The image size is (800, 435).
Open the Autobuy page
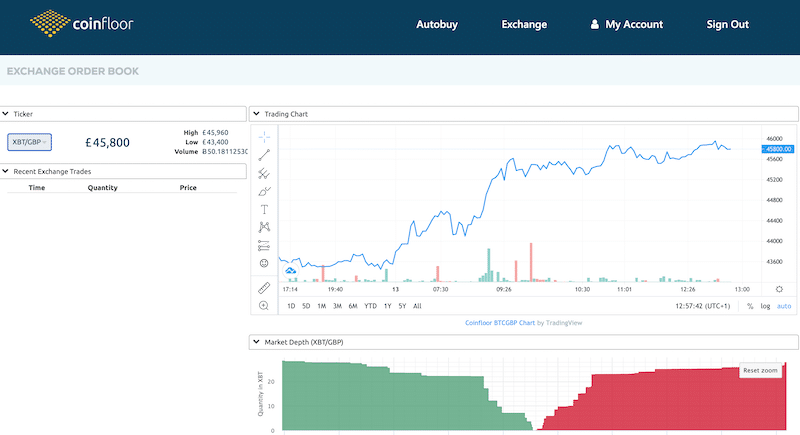pyautogui.click(x=437, y=24)
